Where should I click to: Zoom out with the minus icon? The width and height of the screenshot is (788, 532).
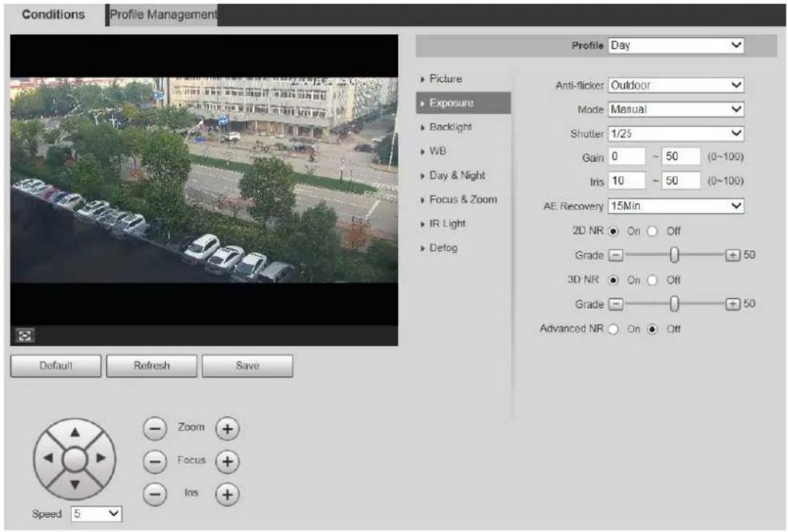click(155, 429)
